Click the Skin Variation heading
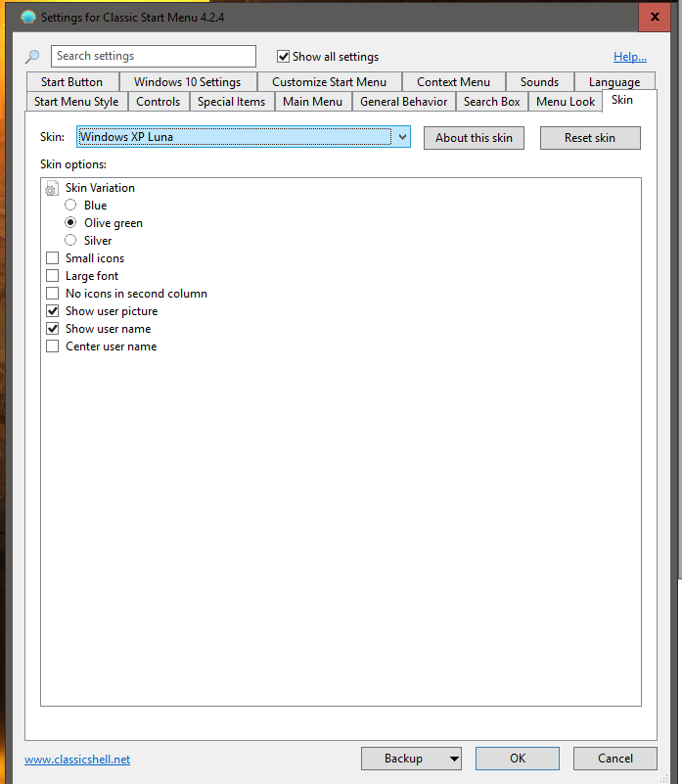 [x=100, y=188]
